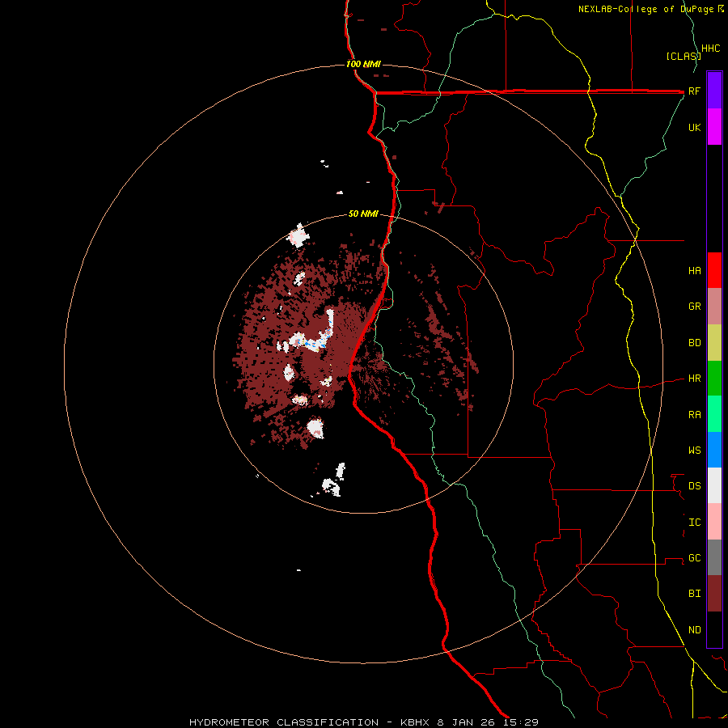This screenshot has width=728, height=728.
Task: Click the HR legend label
Action: point(694,379)
